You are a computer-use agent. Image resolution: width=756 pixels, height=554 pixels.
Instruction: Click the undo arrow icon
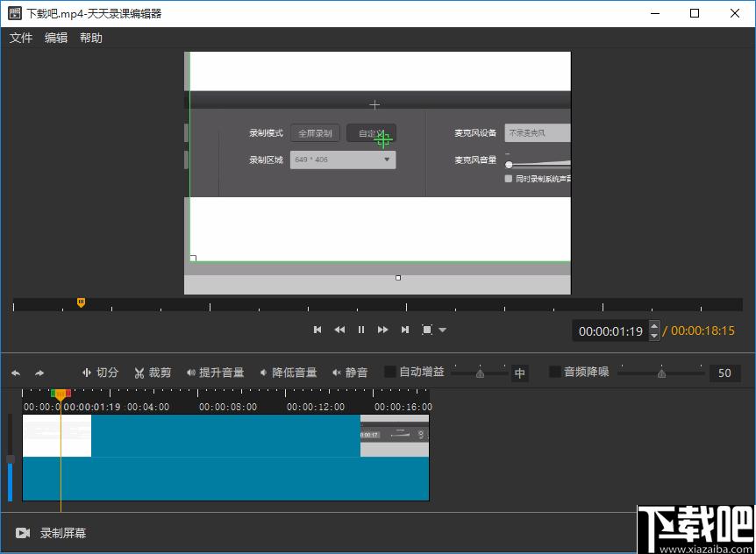[x=15, y=373]
